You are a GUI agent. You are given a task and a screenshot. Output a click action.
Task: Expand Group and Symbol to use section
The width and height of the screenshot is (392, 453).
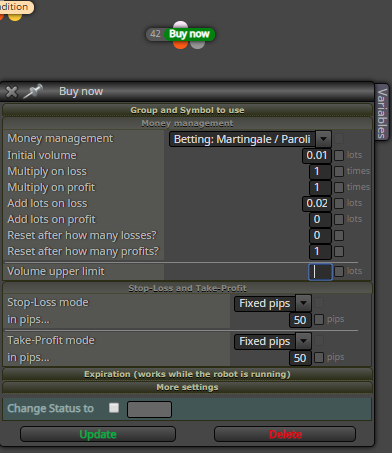(187, 110)
